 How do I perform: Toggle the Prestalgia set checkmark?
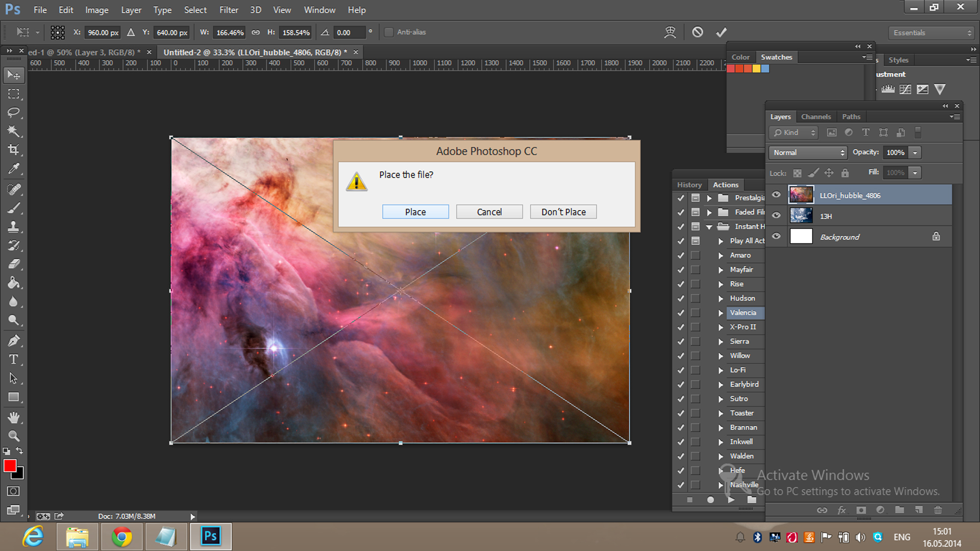click(681, 198)
